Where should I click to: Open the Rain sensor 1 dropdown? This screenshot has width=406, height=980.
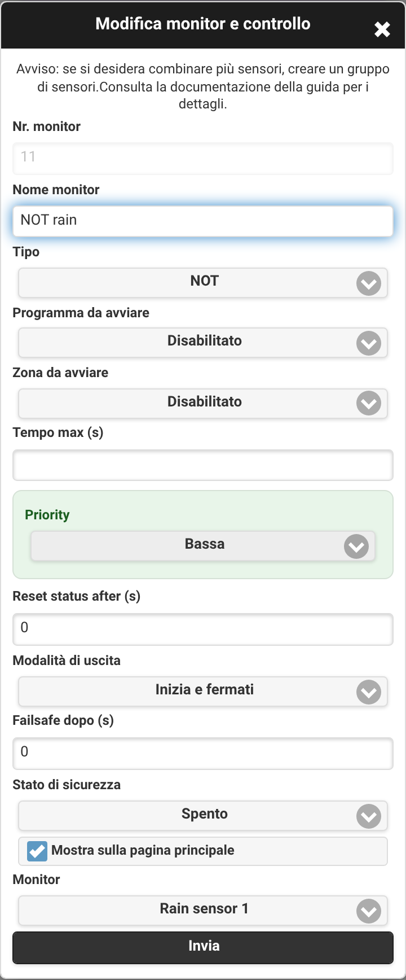click(203, 910)
